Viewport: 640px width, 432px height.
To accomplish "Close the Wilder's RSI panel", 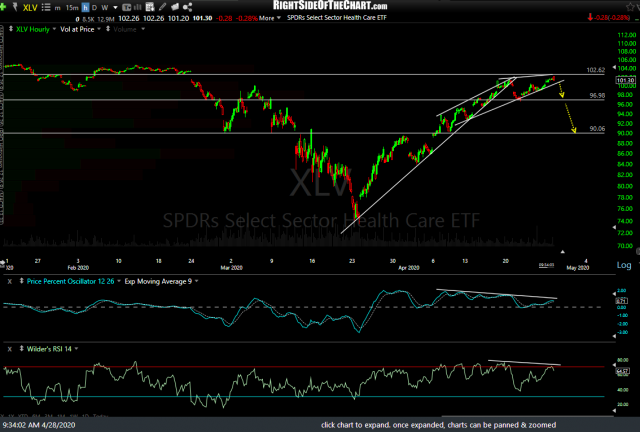I will pos(10,348).
